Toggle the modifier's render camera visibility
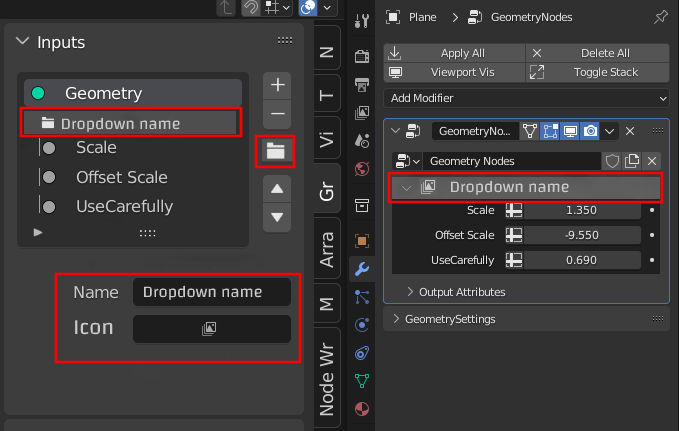This screenshot has width=679, height=431. click(590, 131)
